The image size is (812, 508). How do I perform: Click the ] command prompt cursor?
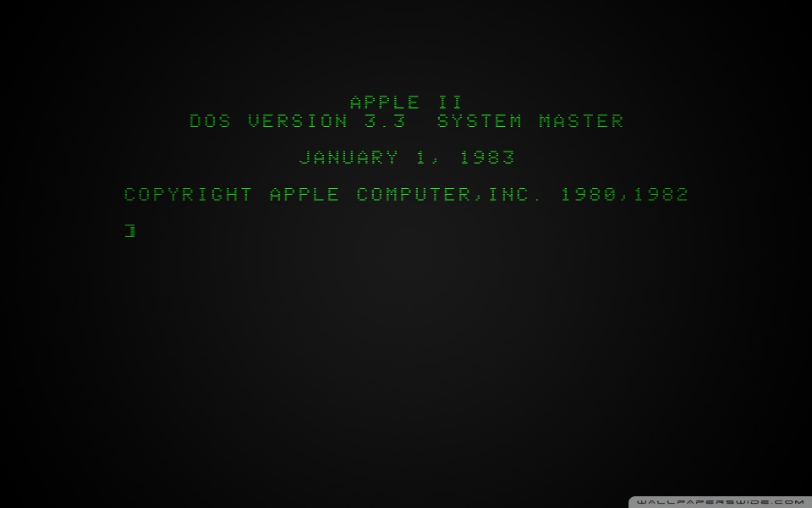tap(130, 230)
